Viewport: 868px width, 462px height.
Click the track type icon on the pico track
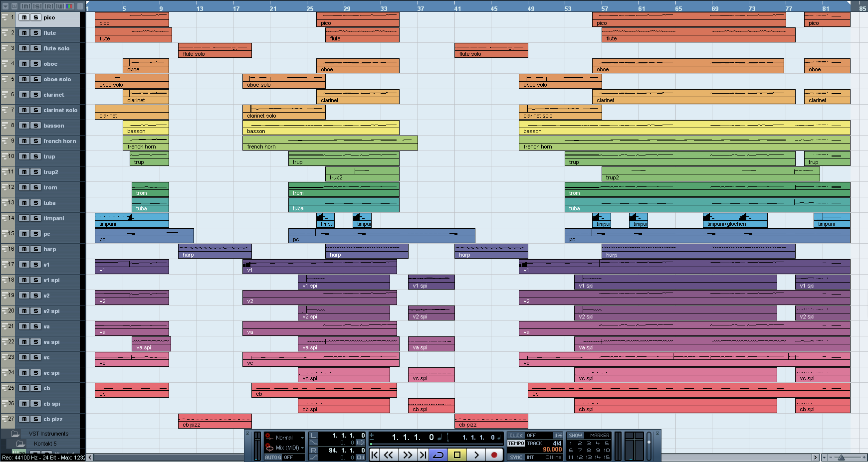[4, 17]
